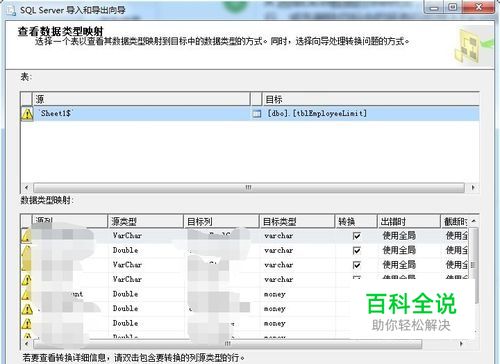Click the warning icon in the last VarChar row

(27, 280)
